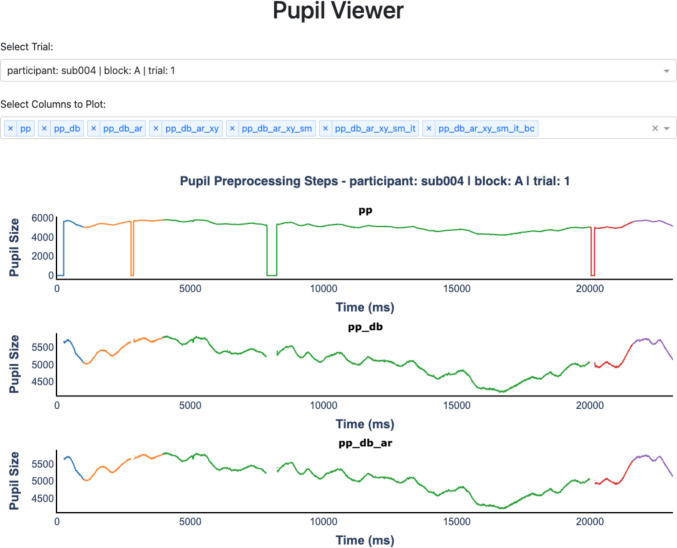Click the pp_db subplot title
The height and width of the screenshot is (548, 677).
point(365,327)
